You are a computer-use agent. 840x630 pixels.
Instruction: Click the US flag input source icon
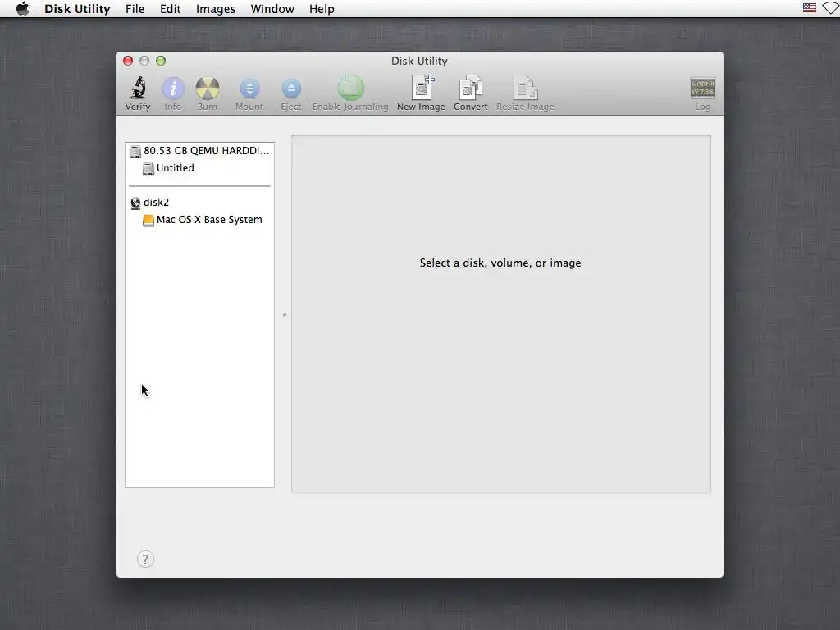click(x=810, y=8)
